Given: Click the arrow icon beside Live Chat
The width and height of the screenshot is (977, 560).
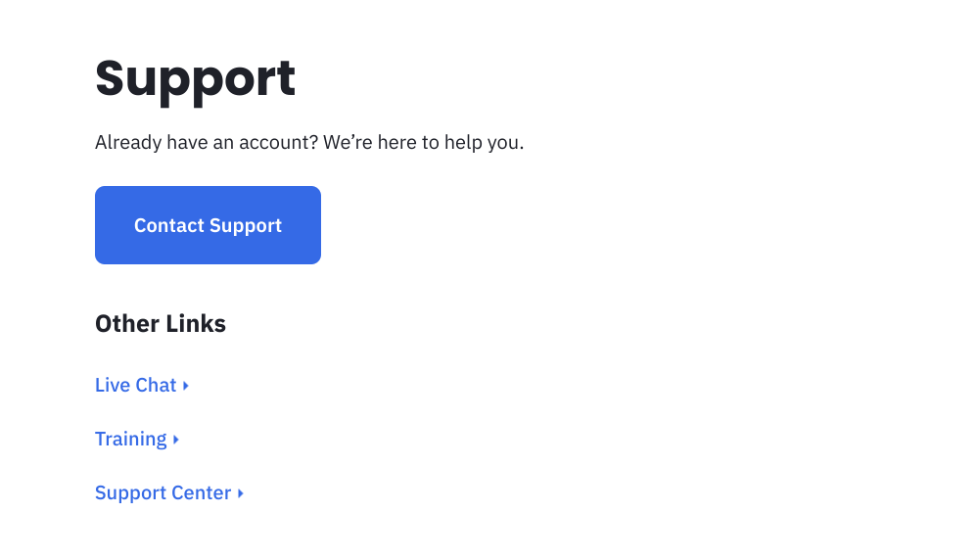Looking at the screenshot, I should click(x=186, y=386).
